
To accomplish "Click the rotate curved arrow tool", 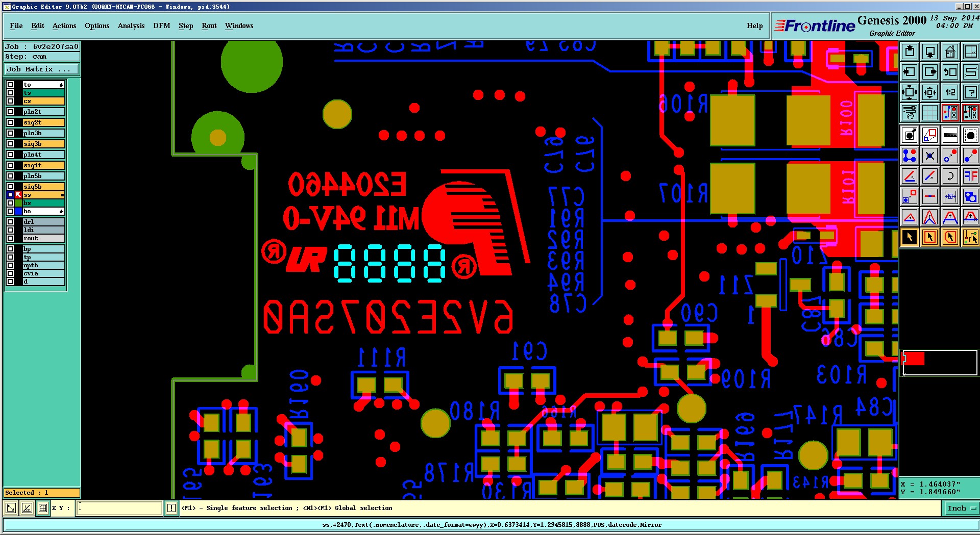I will pos(950,176).
